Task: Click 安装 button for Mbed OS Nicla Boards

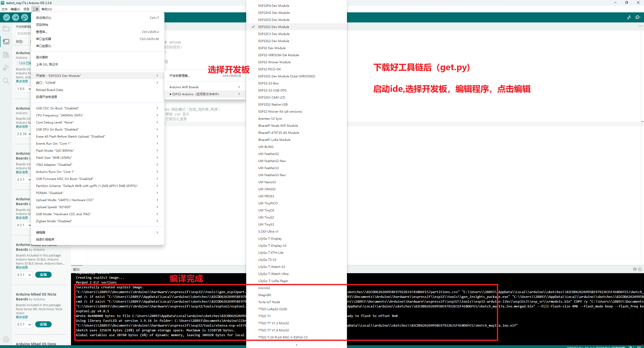Action: point(43,324)
